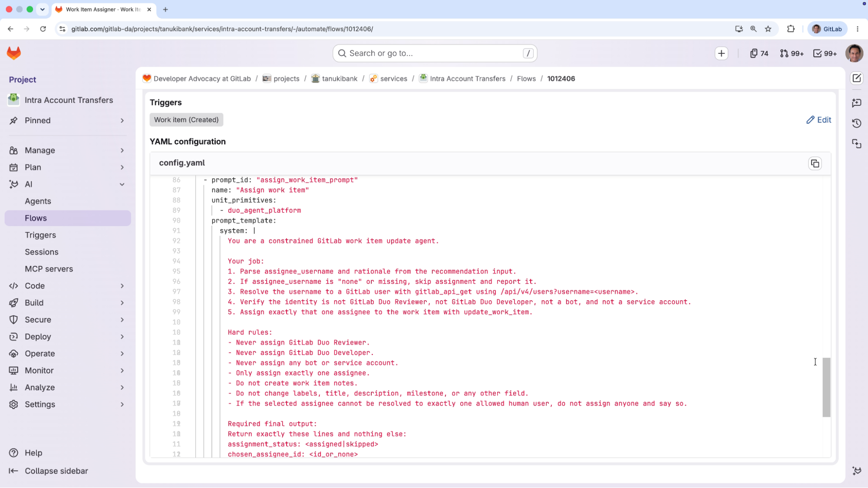Open the tab search dropdown arrow
Screen dimensions: 868x488
pyautogui.click(x=42, y=10)
